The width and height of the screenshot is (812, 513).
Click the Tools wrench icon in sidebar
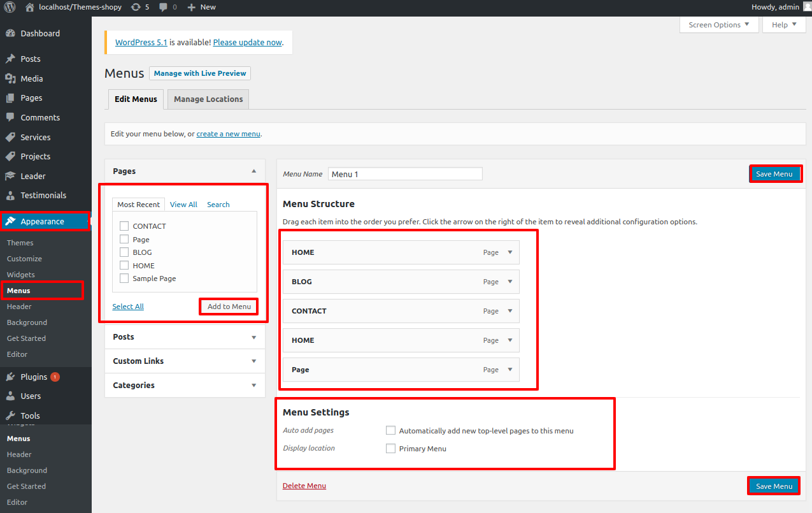click(x=10, y=415)
